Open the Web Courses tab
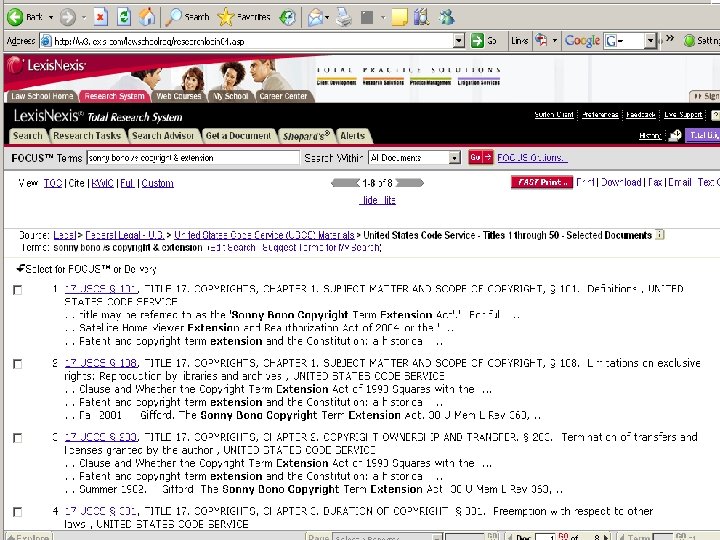The image size is (720, 540). click(178, 96)
